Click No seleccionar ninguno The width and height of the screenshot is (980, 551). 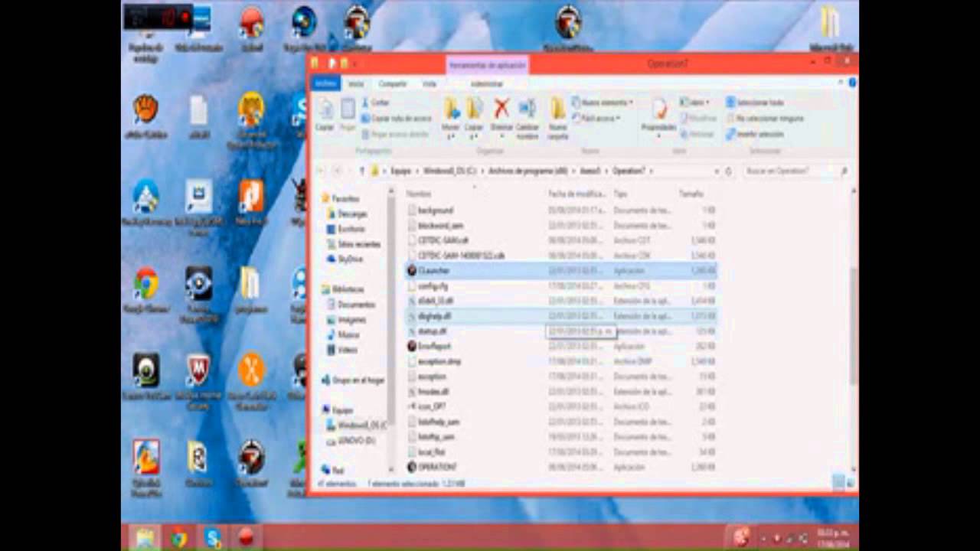point(764,119)
